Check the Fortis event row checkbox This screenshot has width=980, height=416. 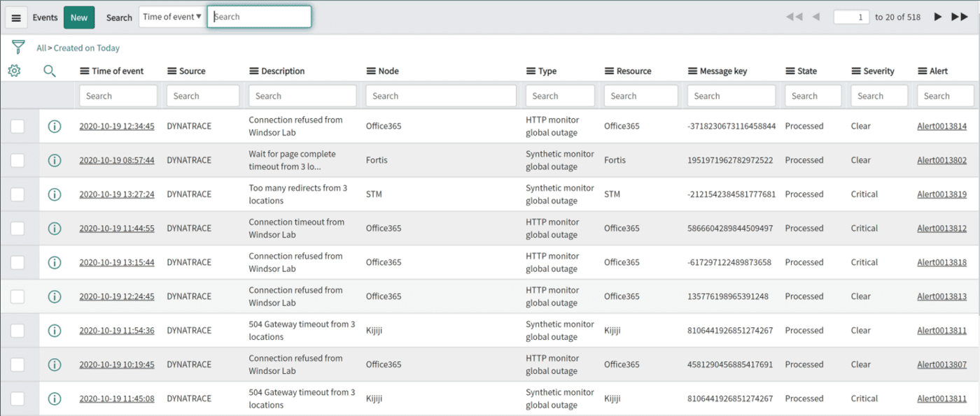[x=17, y=160]
